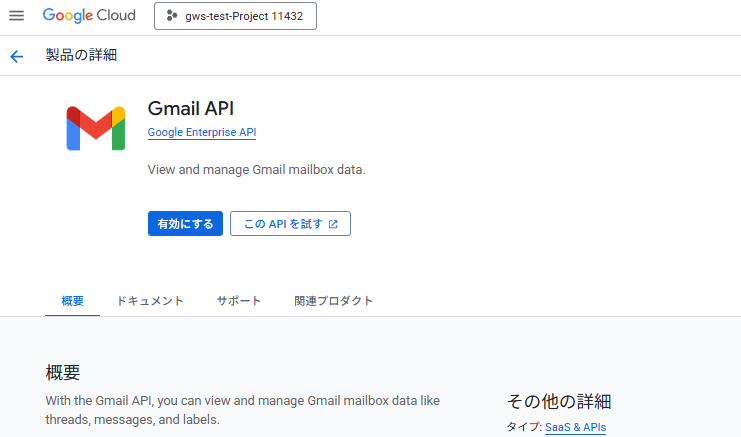The image size is (741, 437).
Task: Switch to the ドキュメント tab
Action: (x=150, y=301)
